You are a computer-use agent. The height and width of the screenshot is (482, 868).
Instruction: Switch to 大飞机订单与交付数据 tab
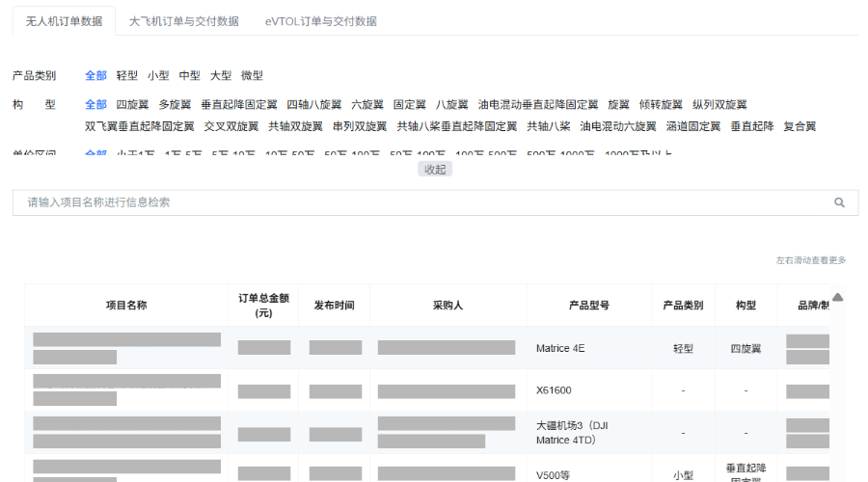coord(183,21)
